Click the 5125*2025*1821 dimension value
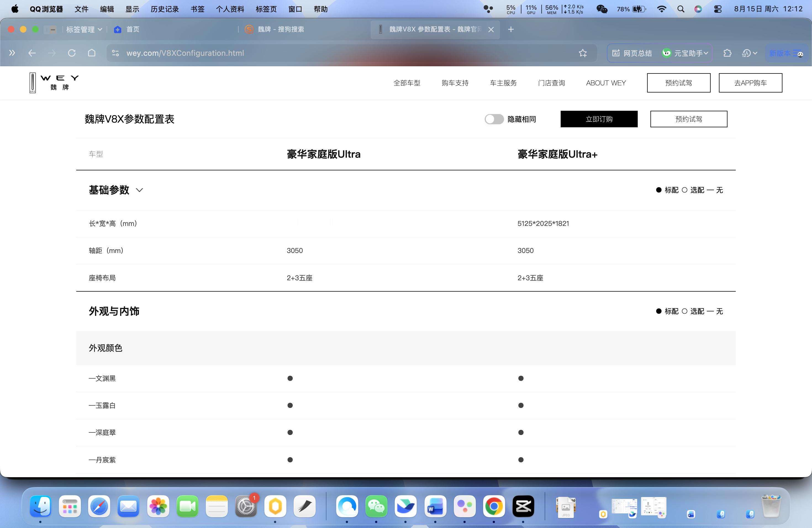The width and height of the screenshot is (812, 528). tap(543, 223)
